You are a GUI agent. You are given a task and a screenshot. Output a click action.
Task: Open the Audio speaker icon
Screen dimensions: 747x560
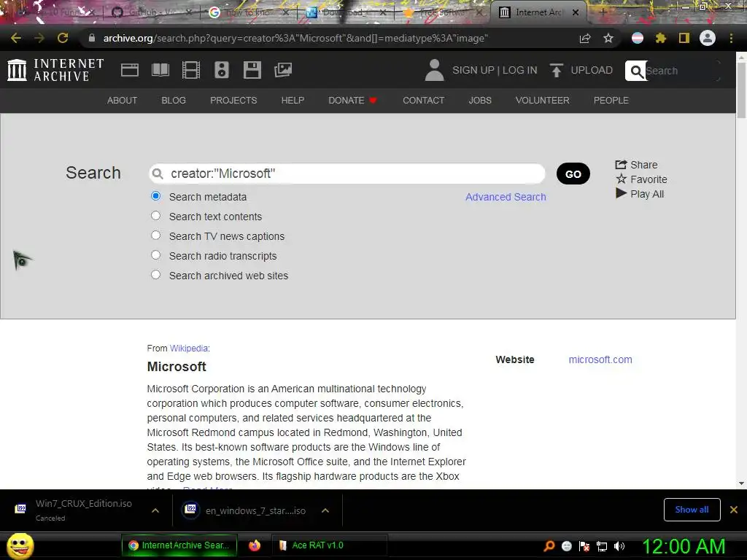[222, 70]
